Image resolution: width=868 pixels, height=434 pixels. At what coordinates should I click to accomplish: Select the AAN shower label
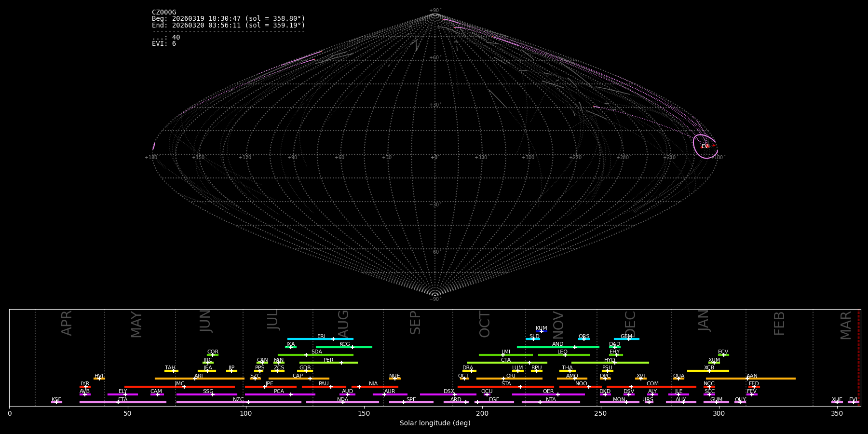tap(752, 376)
